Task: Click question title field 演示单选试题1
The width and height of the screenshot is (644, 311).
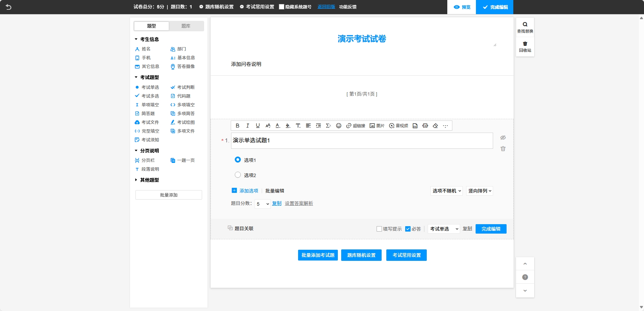Action: click(362, 141)
